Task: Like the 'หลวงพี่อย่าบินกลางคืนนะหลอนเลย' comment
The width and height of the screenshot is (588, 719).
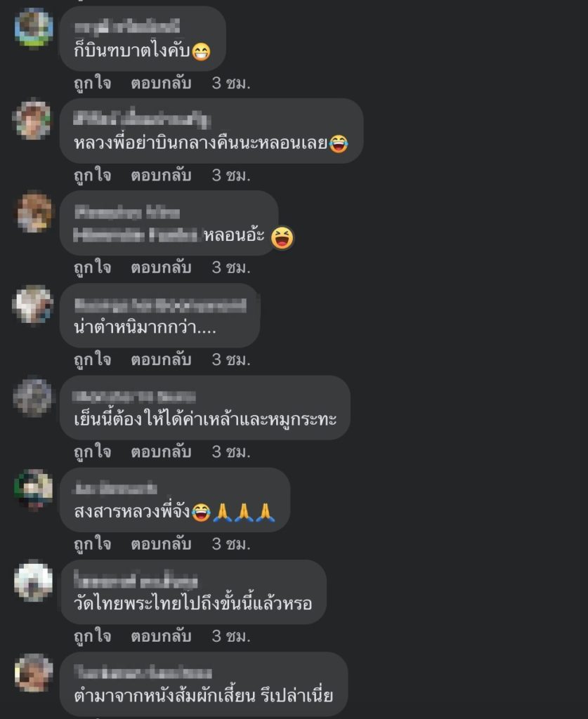Action: (93, 176)
